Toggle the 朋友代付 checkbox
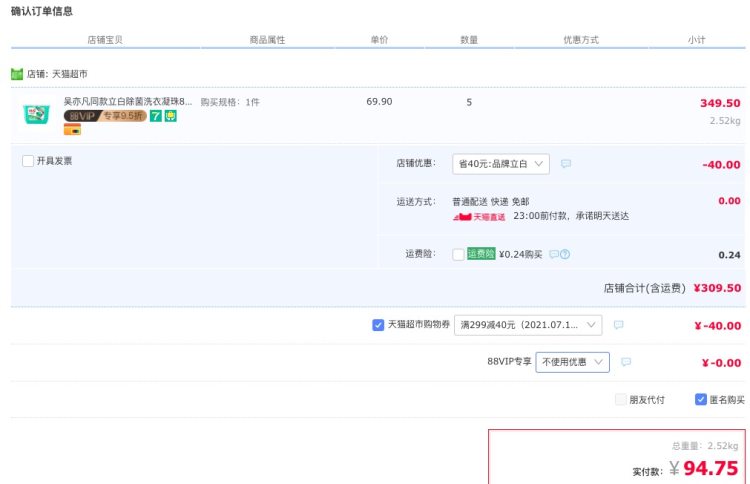Image resolution: width=750 pixels, height=484 pixels. [x=621, y=399]
